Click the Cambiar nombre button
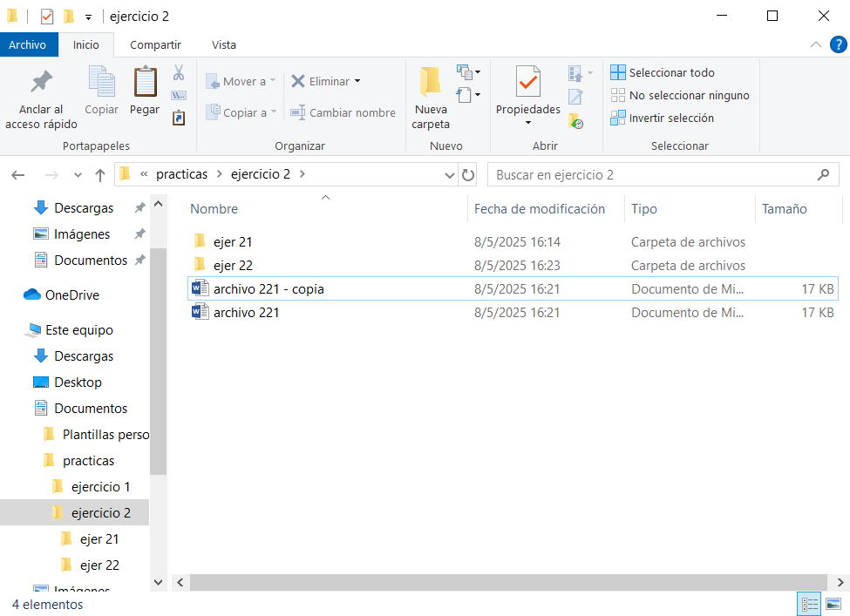This screenshot has height=616, width=850. (x=342, y=112)
